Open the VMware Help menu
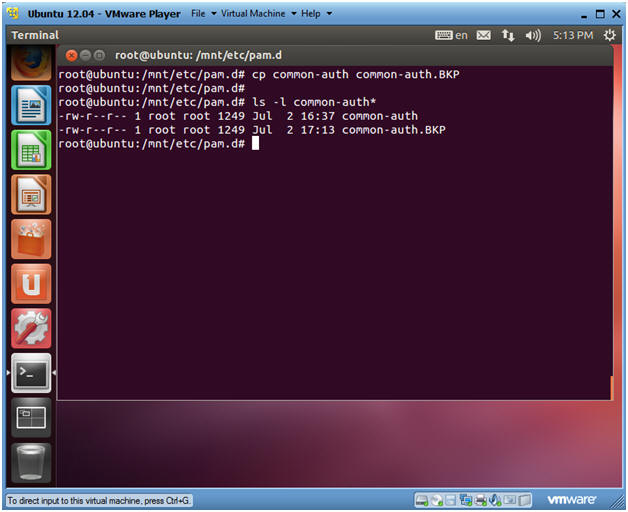 311,14
